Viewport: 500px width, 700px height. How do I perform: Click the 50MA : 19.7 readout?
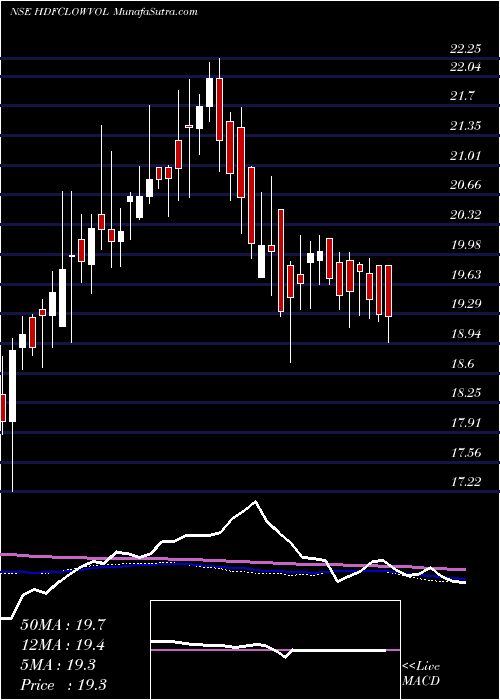pos(63,625)
